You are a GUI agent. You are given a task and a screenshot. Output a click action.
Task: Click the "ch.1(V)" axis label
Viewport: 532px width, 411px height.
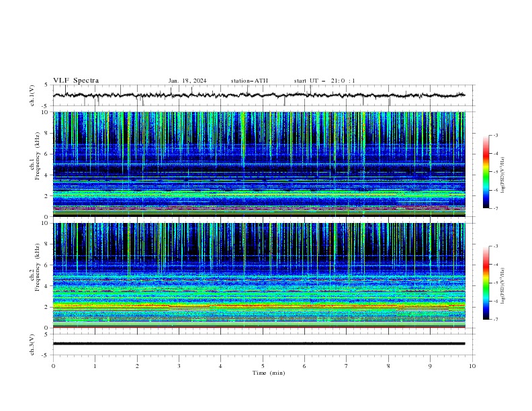tap(32, 95)
